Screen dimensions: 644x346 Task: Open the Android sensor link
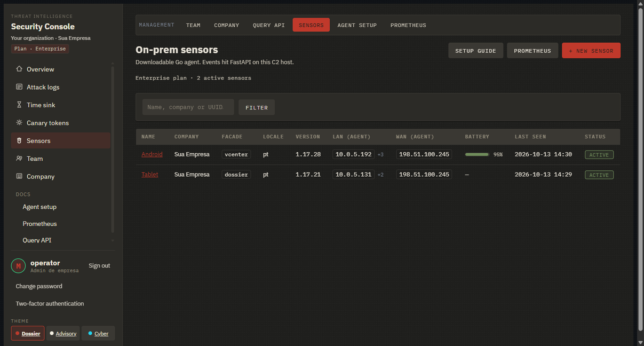pyautogui.click(x=152, y=154)
